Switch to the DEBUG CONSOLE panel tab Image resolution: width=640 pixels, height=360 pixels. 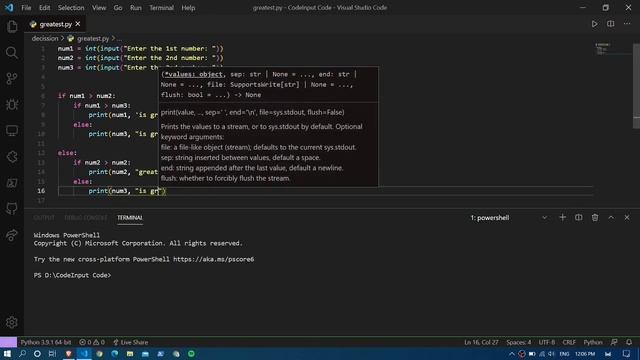pos(86,218)
